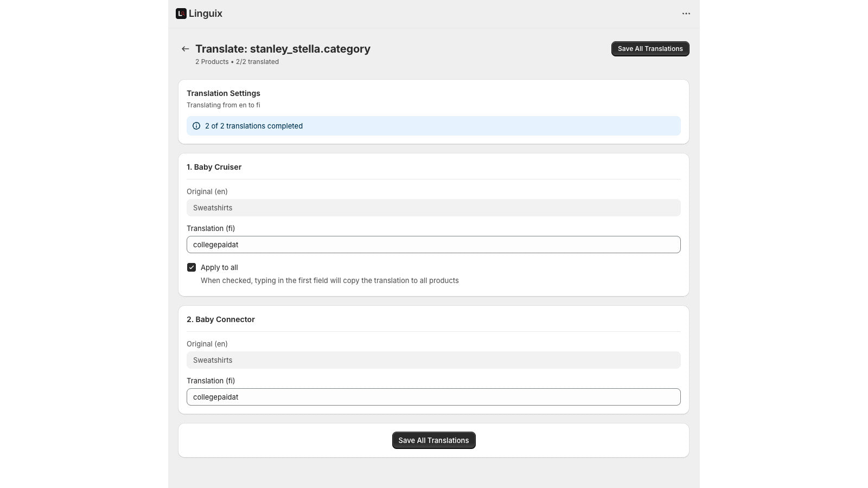Image resolution: width=868 pixels, height=488 pixels.
Task: Select the "2. Baby Connector" heading
Action: (x=220, y=319)
